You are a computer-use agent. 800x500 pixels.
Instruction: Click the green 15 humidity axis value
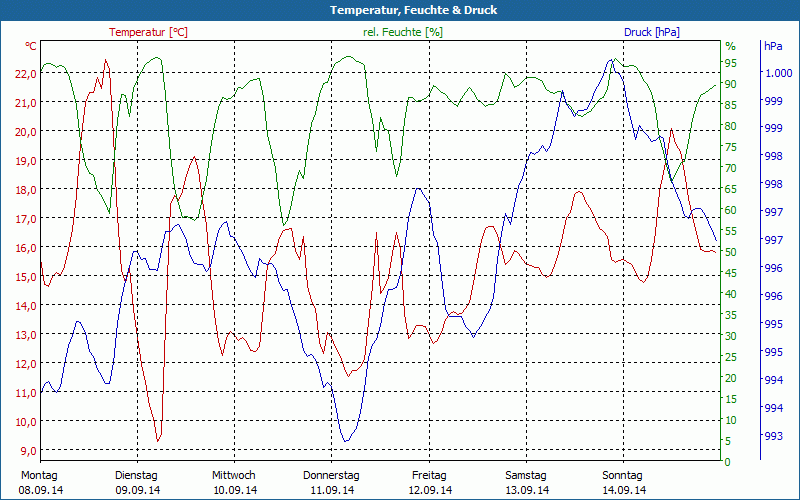(x=731, y=399)
